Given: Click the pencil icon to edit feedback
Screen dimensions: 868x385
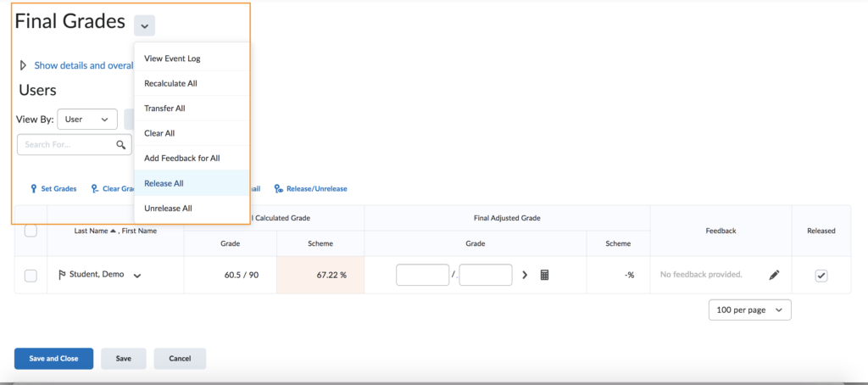Looking at the screenshot, I should [x=774, y=275].
